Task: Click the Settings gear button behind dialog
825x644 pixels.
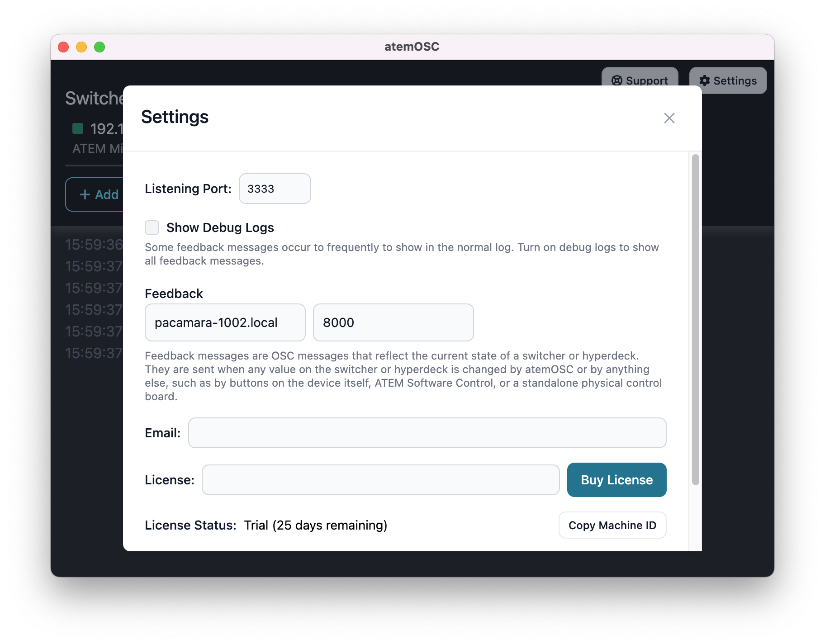Action: click(x=728, y=80)
